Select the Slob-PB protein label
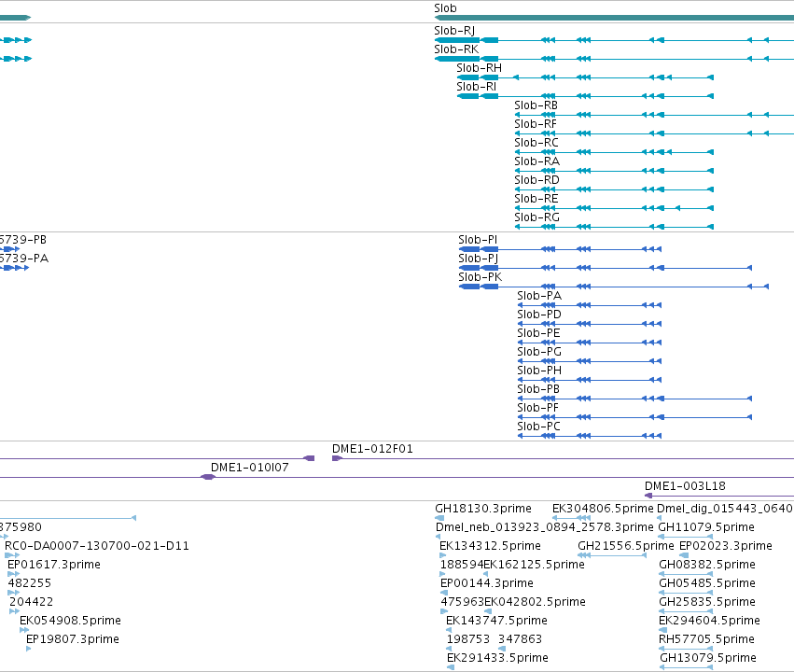 538,389
